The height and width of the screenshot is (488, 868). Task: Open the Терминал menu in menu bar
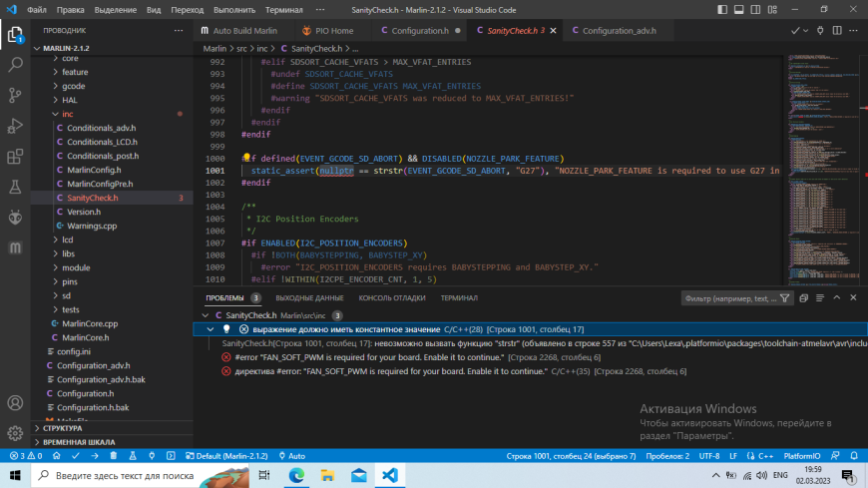click(283, 9)
